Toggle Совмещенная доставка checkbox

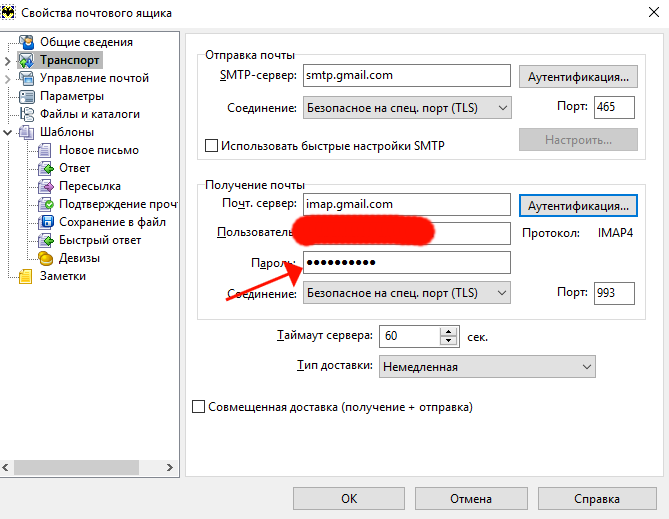(x=198, y=406)
